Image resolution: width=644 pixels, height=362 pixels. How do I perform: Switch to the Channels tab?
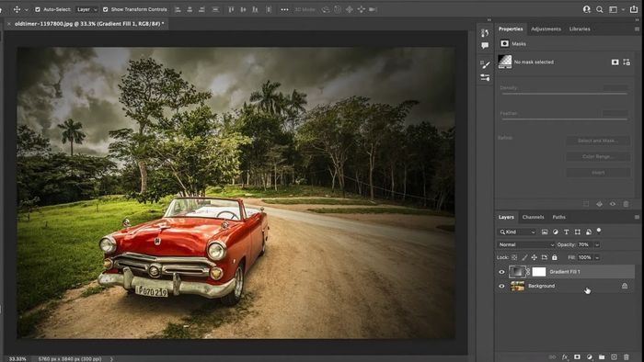[533, 217]
